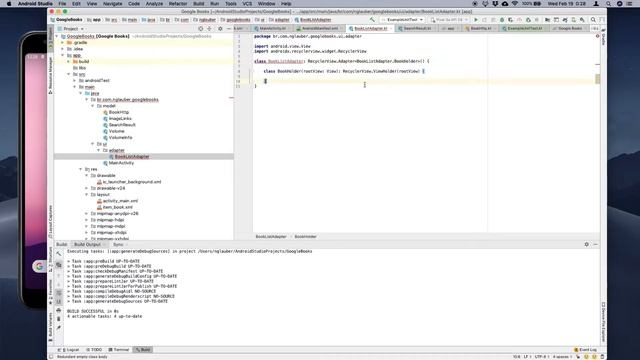Open Search Everywhere magnifier in toolbar

coord(593,20)
